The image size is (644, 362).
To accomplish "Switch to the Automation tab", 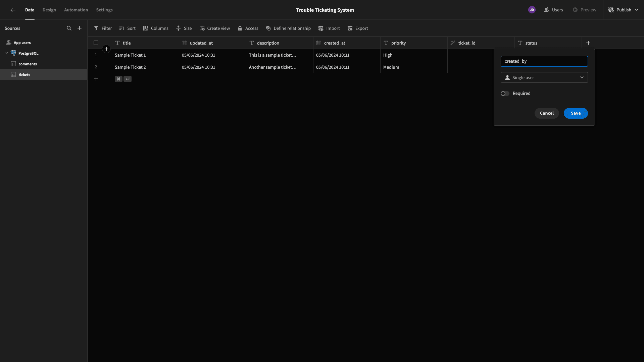I will (76, 10).
